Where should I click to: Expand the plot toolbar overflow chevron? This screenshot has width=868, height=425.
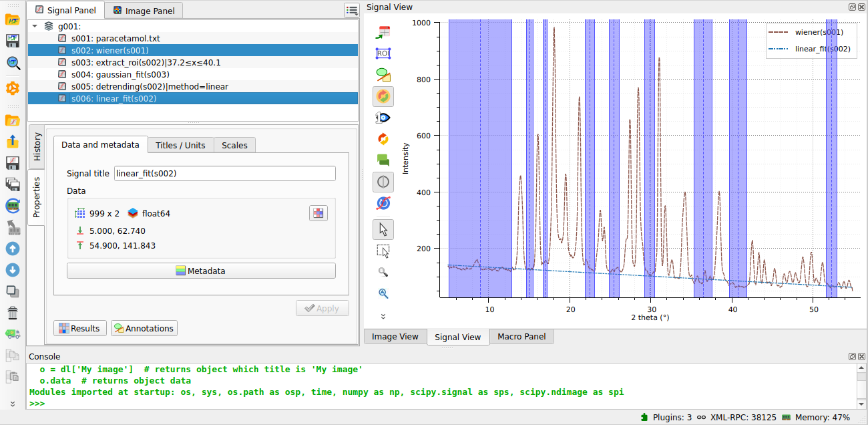pos(383,316)
